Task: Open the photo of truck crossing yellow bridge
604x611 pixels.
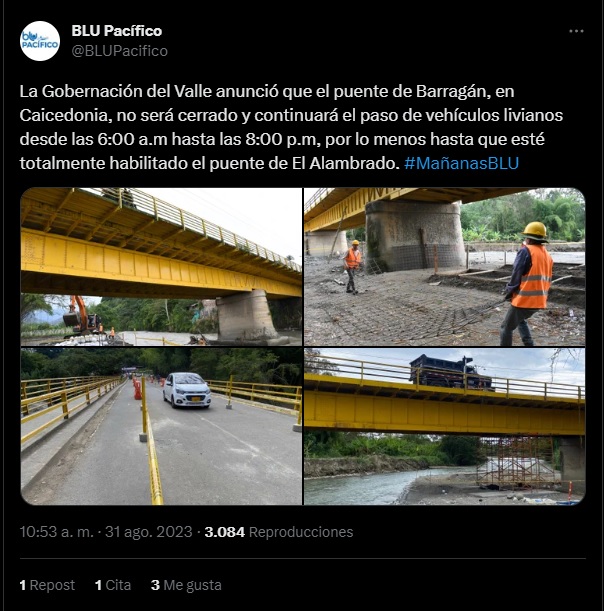Action: click(445, 426)
